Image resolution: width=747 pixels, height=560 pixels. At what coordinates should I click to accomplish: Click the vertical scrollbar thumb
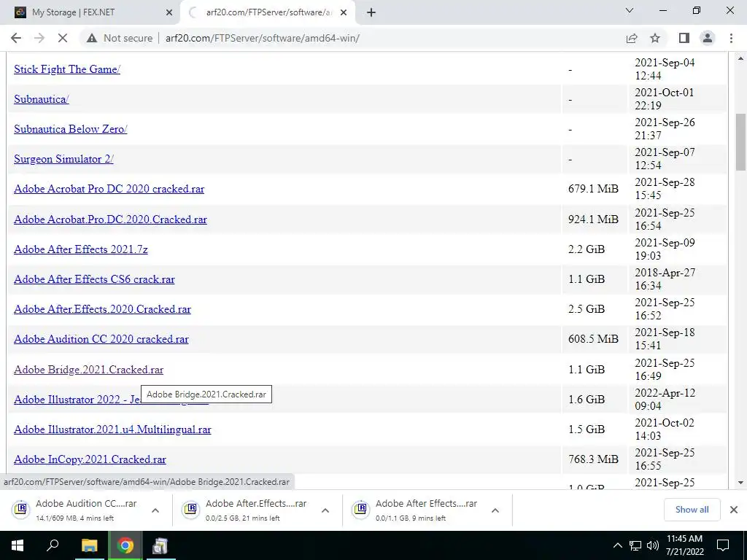pyautogui.click(x=740, y=142)
